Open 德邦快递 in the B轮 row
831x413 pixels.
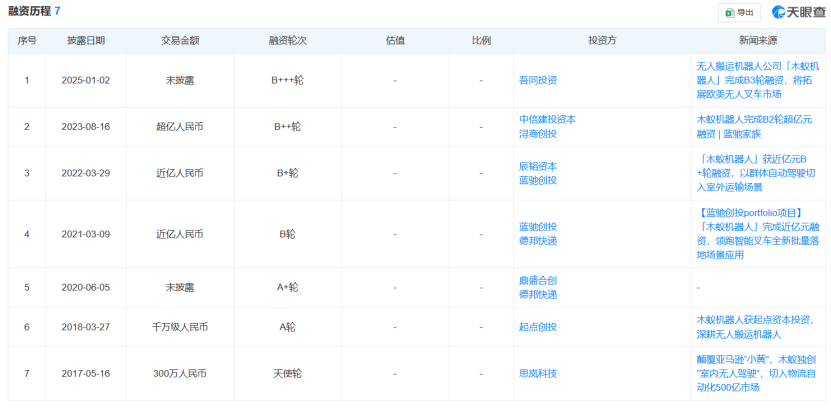(x=538, y=241)
